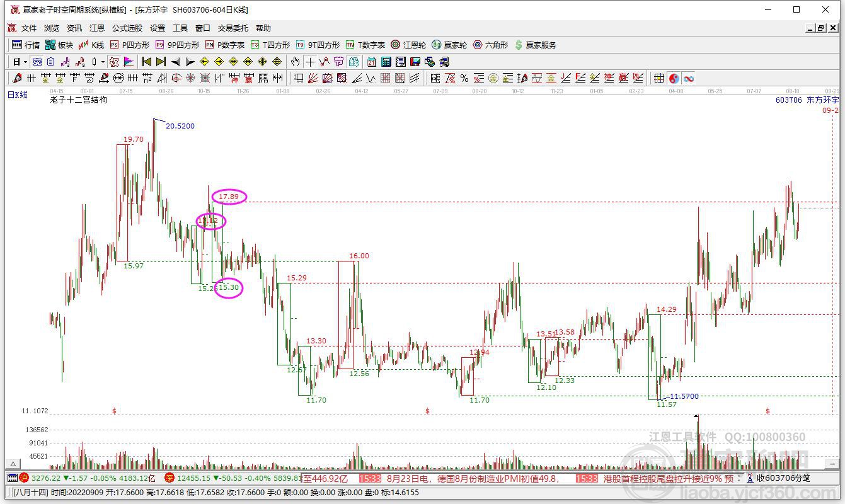Expand the 日 period dropdown arrow

click(x=26, y=62)
